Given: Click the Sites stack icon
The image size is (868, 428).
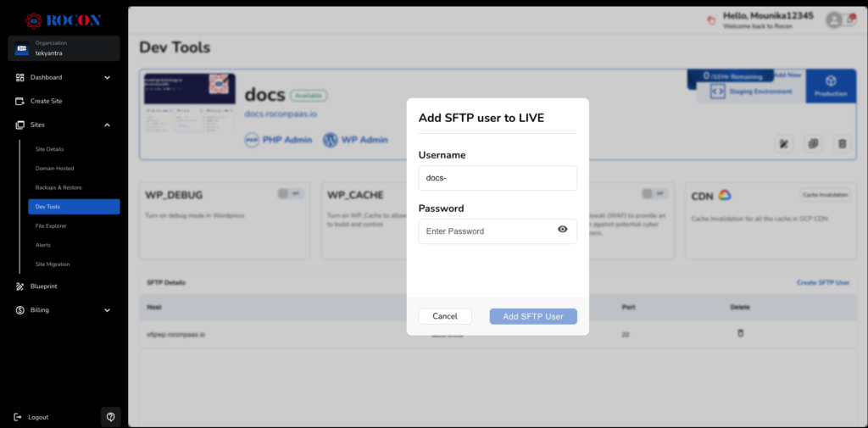Looking at the screenshot, I should [x=20, y=125].
